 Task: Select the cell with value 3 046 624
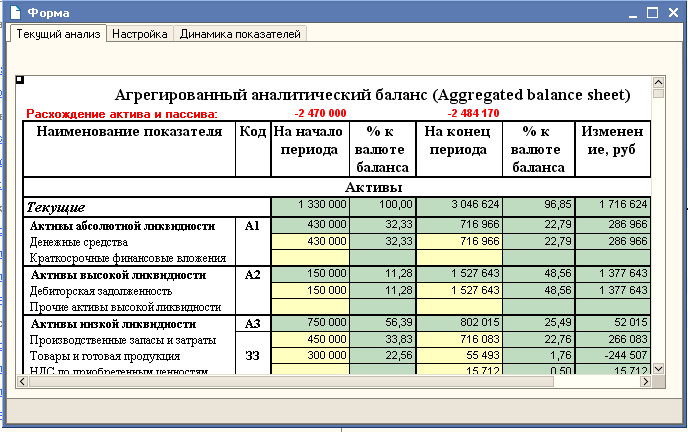click(x=459, y=207)
